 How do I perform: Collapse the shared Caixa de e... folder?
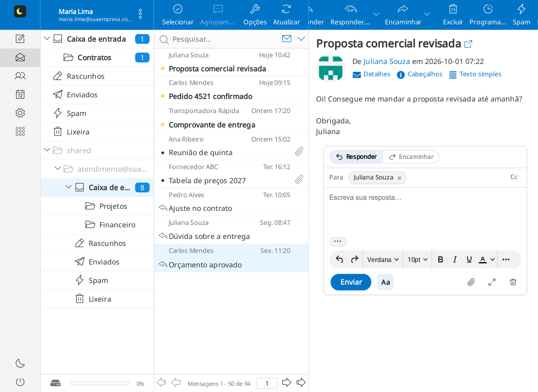click(x=68, y=187)
